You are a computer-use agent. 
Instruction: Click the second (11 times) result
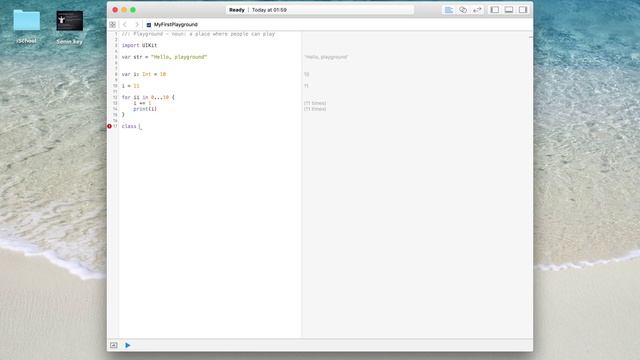(x=315, y=109)
